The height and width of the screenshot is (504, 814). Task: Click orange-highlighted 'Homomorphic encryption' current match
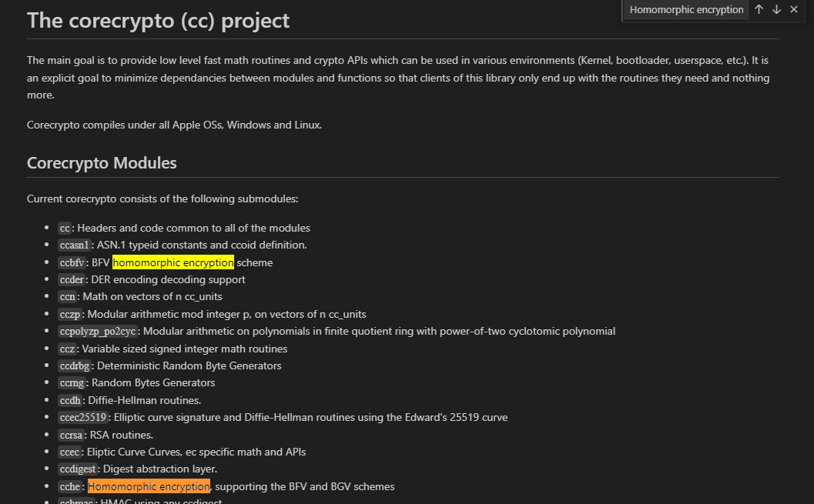[149, 486]
